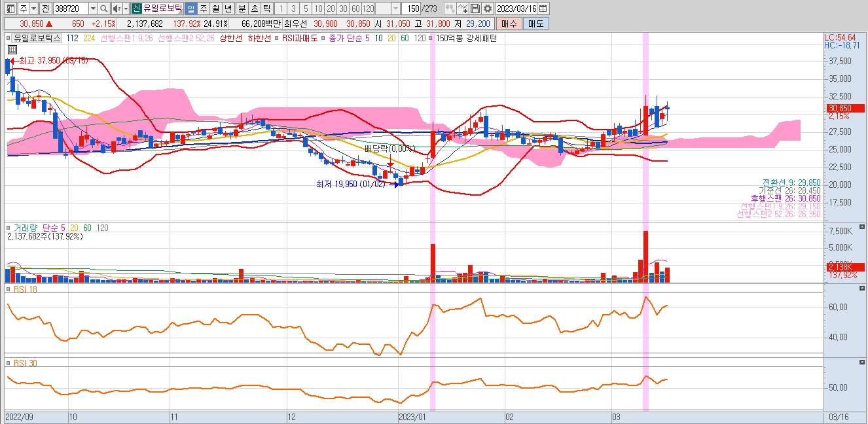Open chart settings gear icon
Viewport: 868px width, 424px height.
tap(487, 9)
